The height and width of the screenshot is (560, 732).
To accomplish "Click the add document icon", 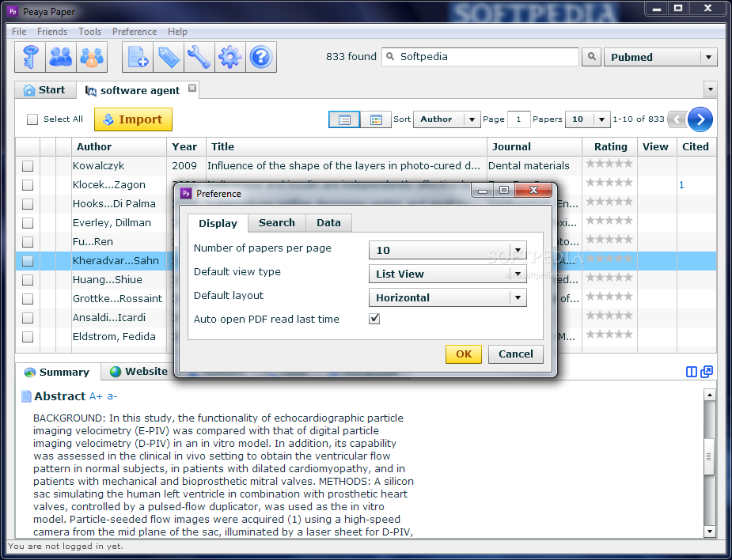I will pyautogui.click(x=138, y=57).
